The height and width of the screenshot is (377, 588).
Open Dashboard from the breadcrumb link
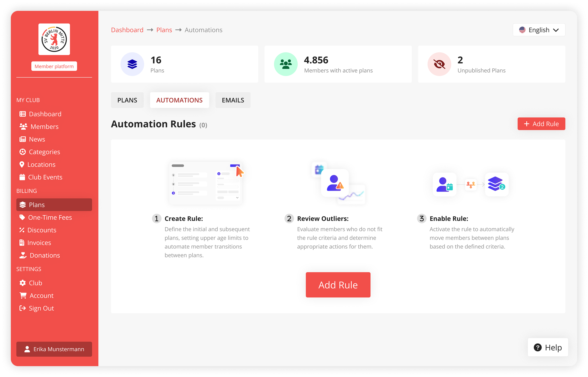[127, 30]
